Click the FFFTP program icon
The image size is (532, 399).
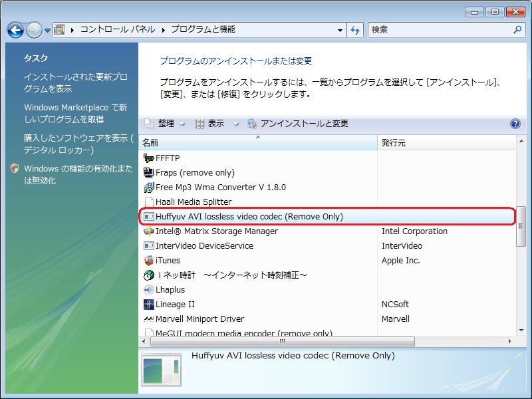pos(149,158)
